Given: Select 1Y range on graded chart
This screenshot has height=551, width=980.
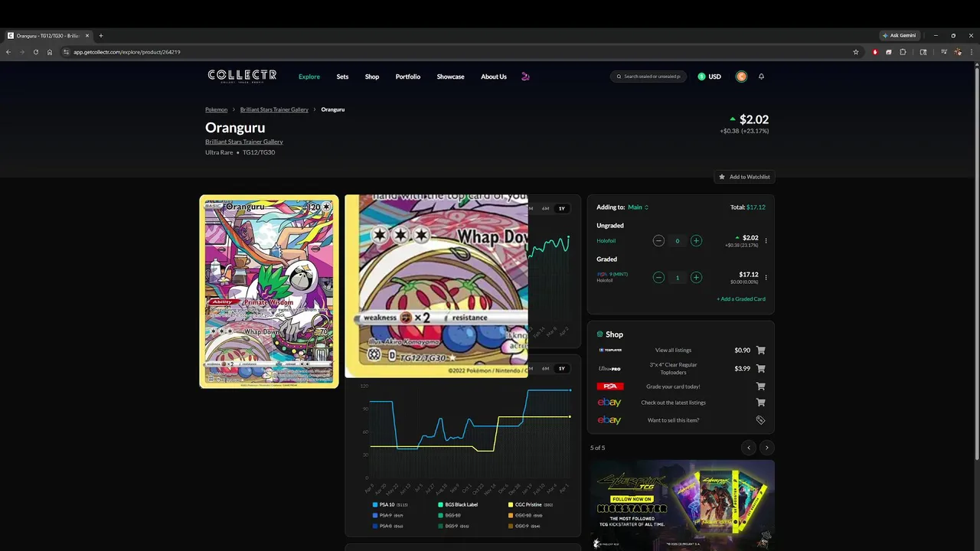Looking at the screenshot, I should click(x=562, y=368).
